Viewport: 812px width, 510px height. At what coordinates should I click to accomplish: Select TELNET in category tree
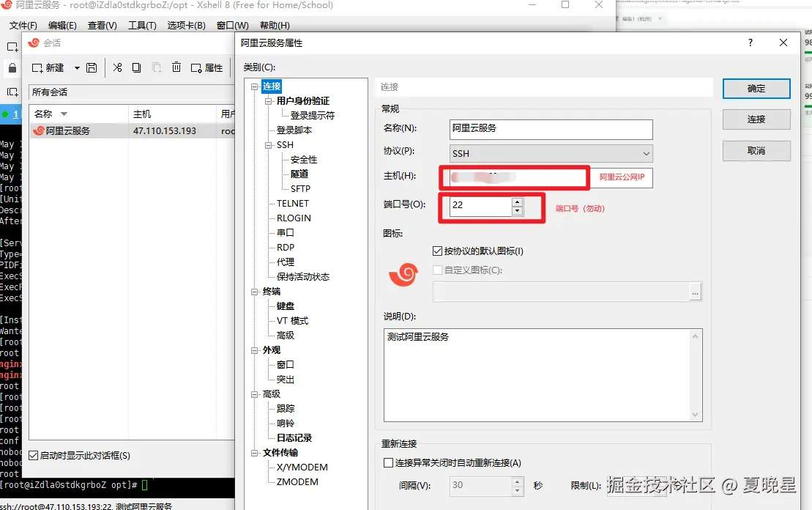[293, 204]
